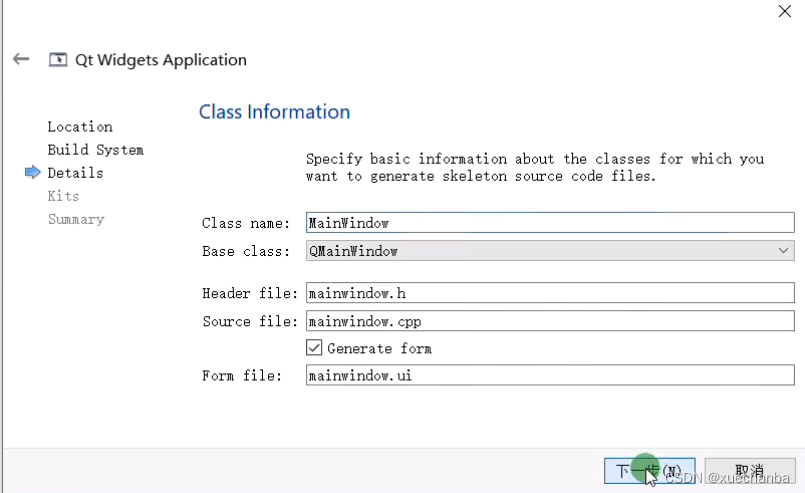805x493 pixels.
Task: Select the Form file input box
Action: pyautogui.click(x=550, y=376)
